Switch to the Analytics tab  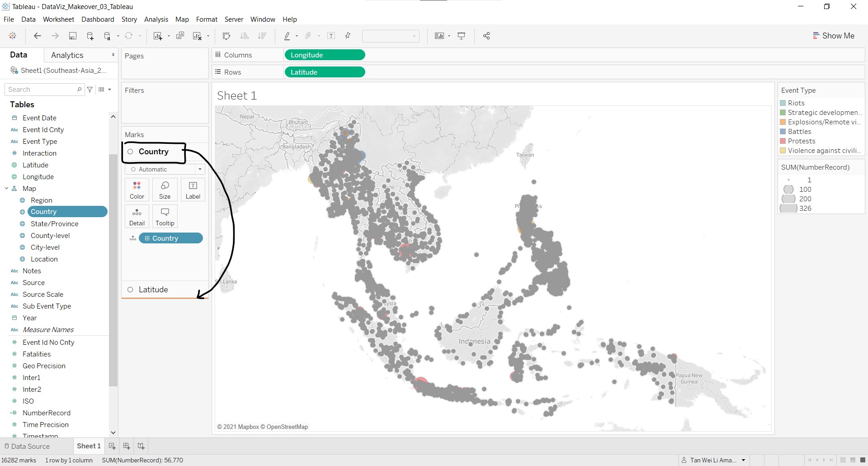[x=67, y=55]
